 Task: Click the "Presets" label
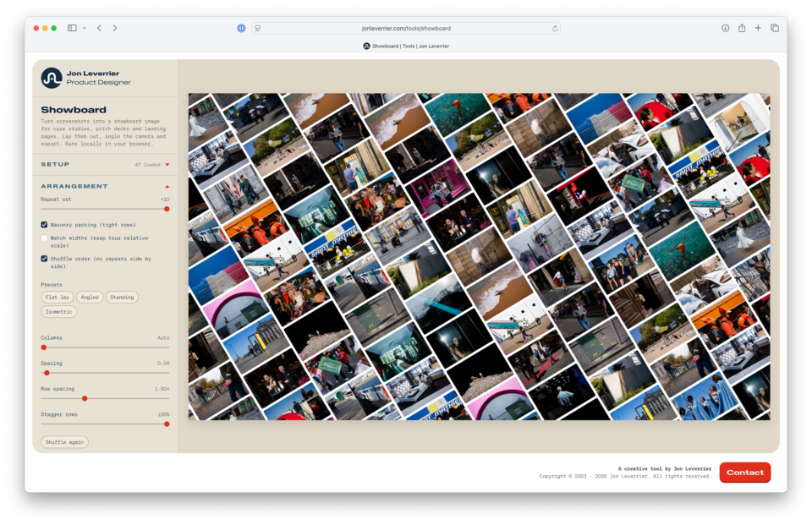[52, 285]
